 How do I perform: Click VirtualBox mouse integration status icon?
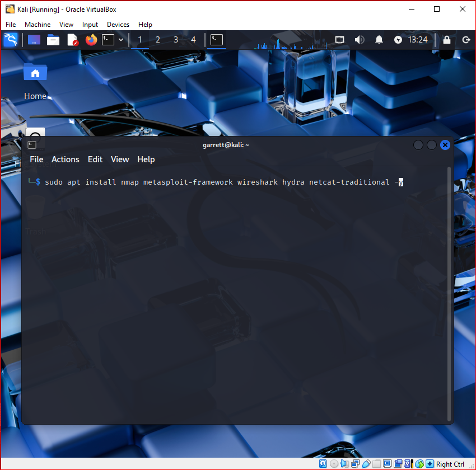point(419,464)
